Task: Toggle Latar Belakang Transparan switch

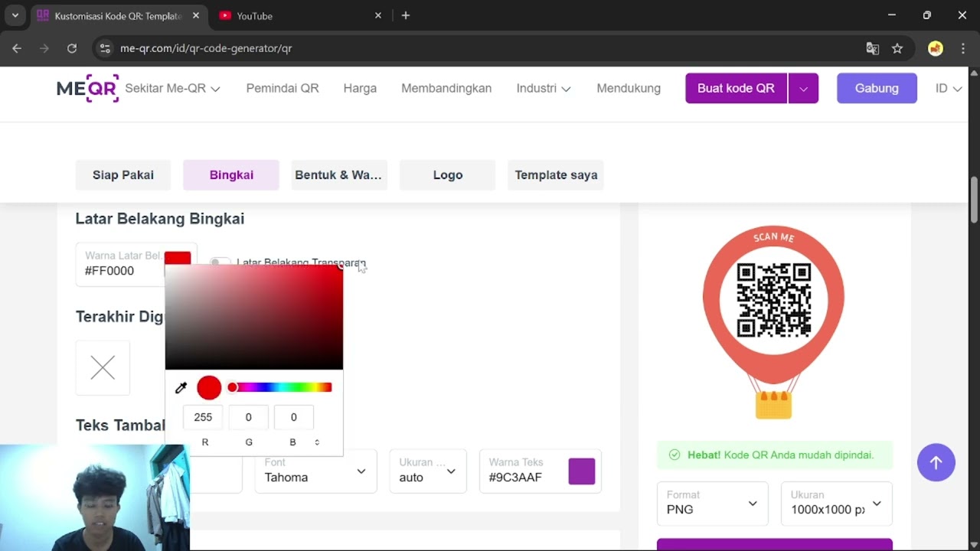Action: pyautogui.click(x=220, y=262)
